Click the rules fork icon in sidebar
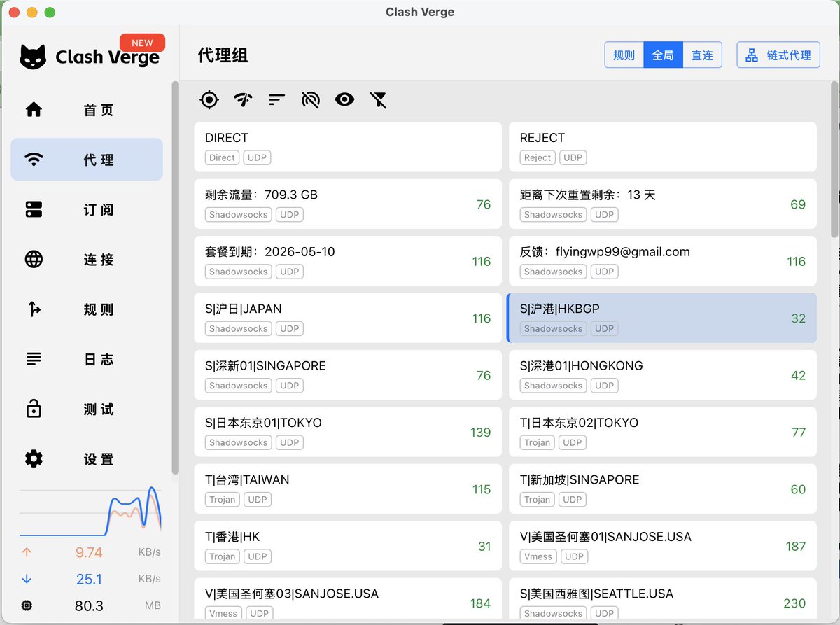The image size is (840, 625). coord(34,309)
